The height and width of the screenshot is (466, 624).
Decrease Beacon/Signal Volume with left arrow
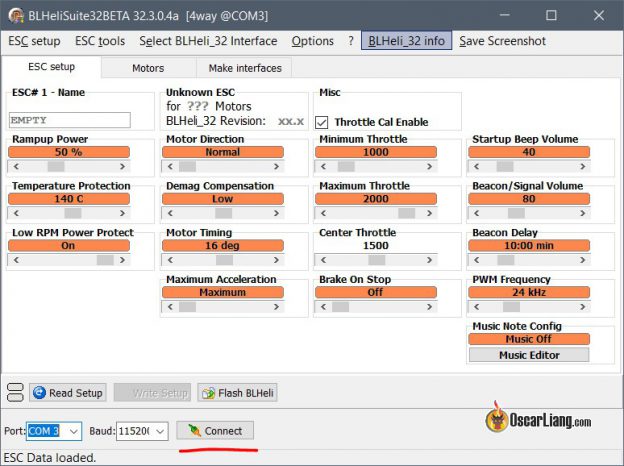tap(477, 213)
